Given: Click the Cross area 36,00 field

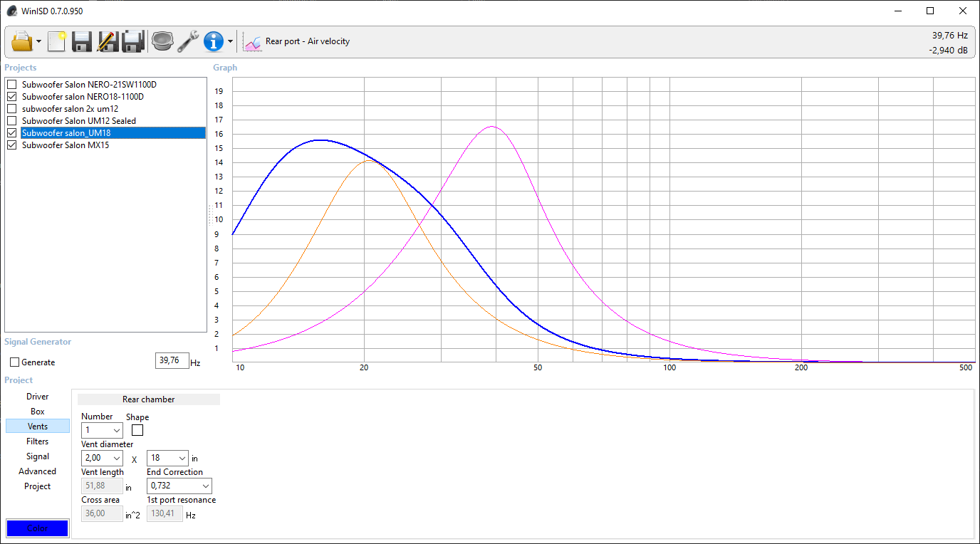Looking at the screenshot, I should pyautogui.click(x=102, y=513).
